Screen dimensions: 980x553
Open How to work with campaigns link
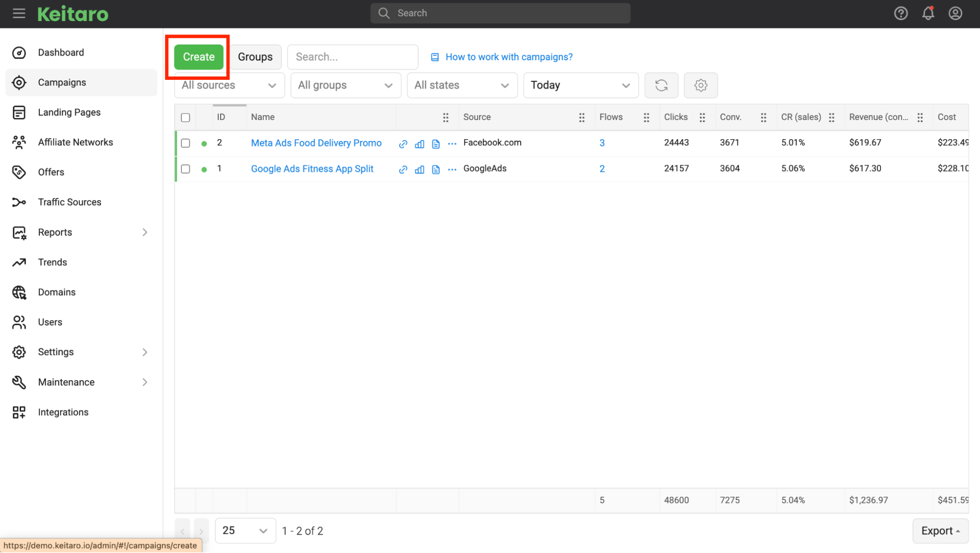[x=509, y=57]
